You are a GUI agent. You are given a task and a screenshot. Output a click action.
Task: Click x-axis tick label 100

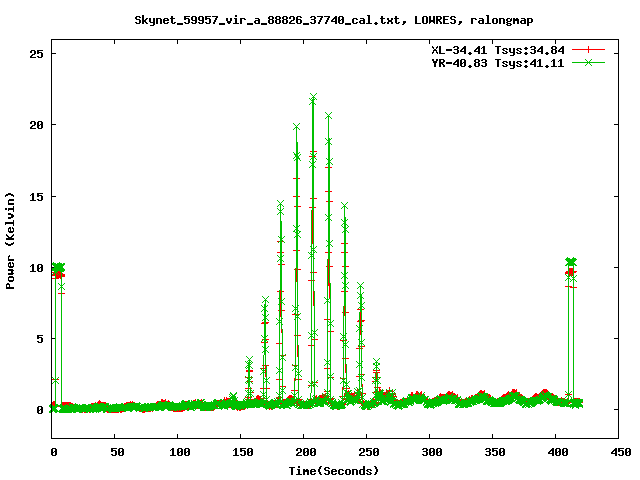(x=180, y=452)
